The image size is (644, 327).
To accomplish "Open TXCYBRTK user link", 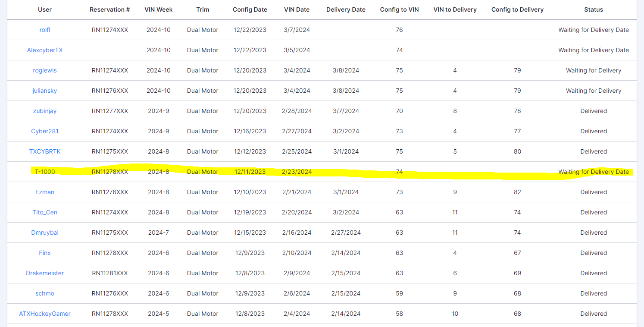I will coord(45,151).
